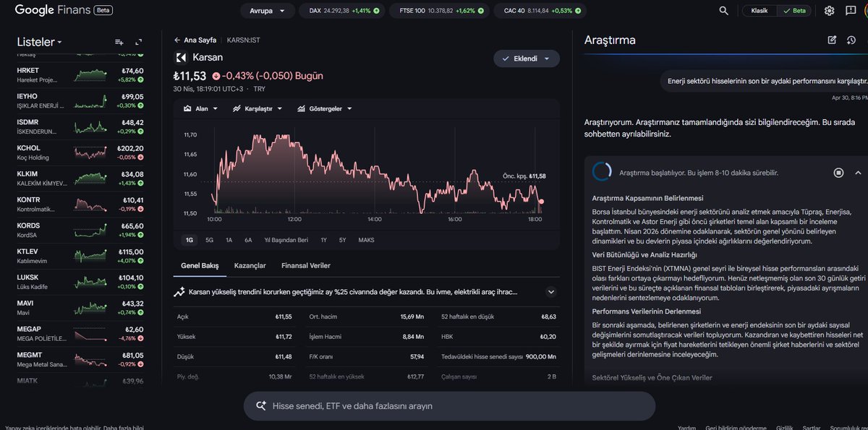Click Geri bildirim gönderme footer link
This screenshot has width=868, height=430.
coord(736,427)
